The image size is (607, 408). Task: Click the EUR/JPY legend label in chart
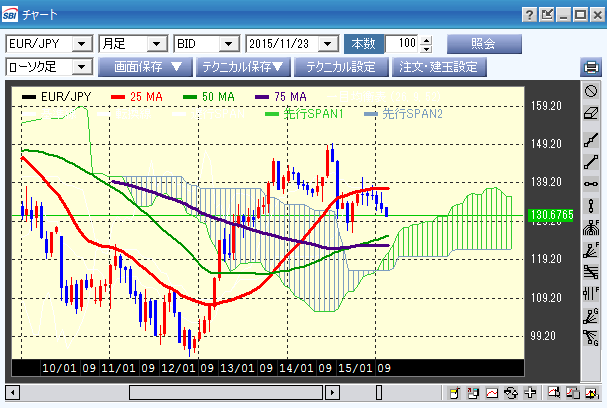coord(66,97)
